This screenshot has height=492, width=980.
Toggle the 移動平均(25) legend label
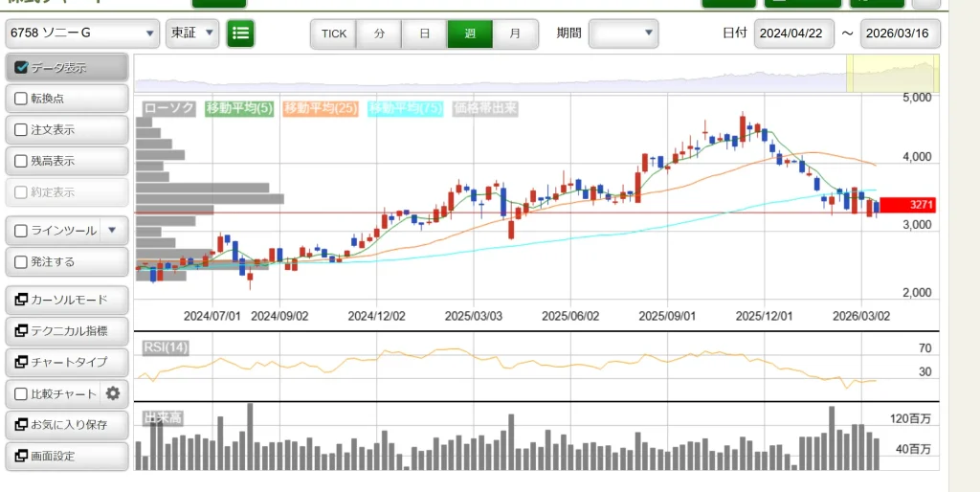click(x=321, y=109)
